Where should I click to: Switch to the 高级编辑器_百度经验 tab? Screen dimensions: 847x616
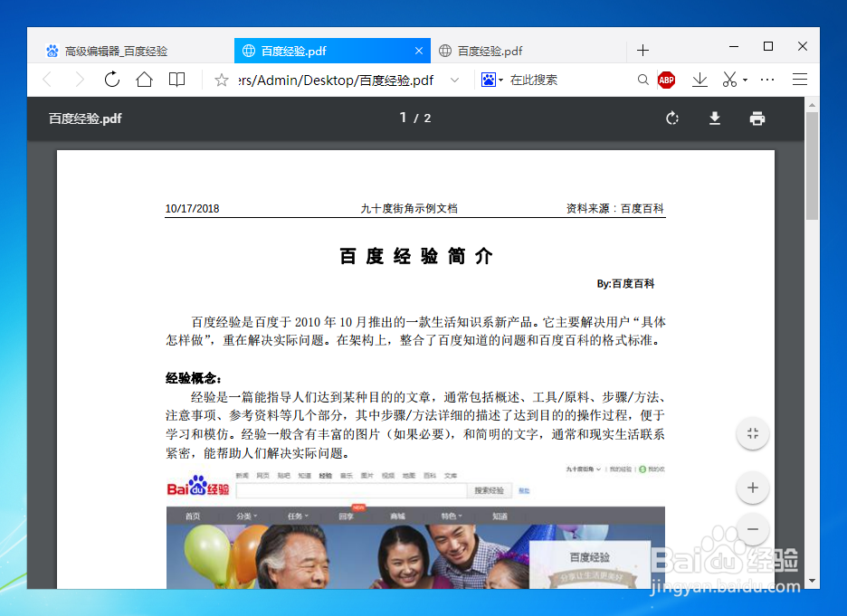point(129,51)
